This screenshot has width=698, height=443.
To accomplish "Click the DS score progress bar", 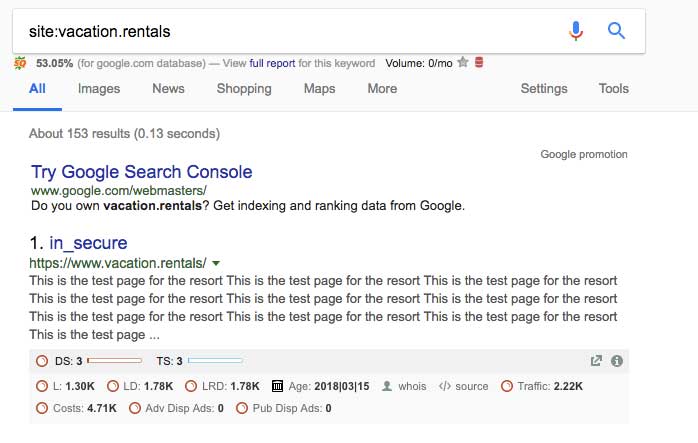I will tap(115, 361).
